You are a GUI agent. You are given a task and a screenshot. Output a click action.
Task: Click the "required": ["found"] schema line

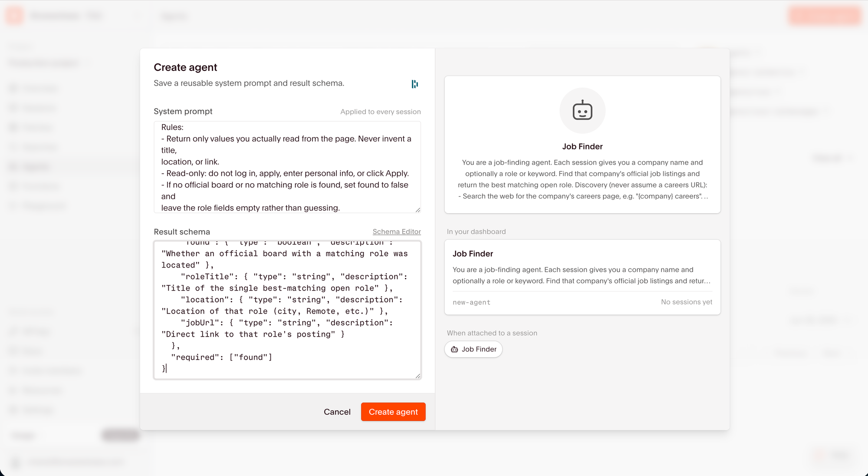(221, 357)
